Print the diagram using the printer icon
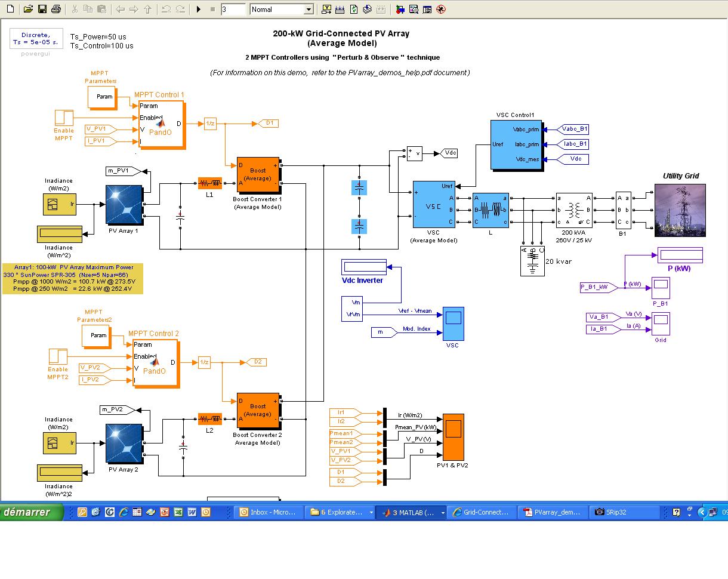This screenshot has width=728, height=579. 55,10
